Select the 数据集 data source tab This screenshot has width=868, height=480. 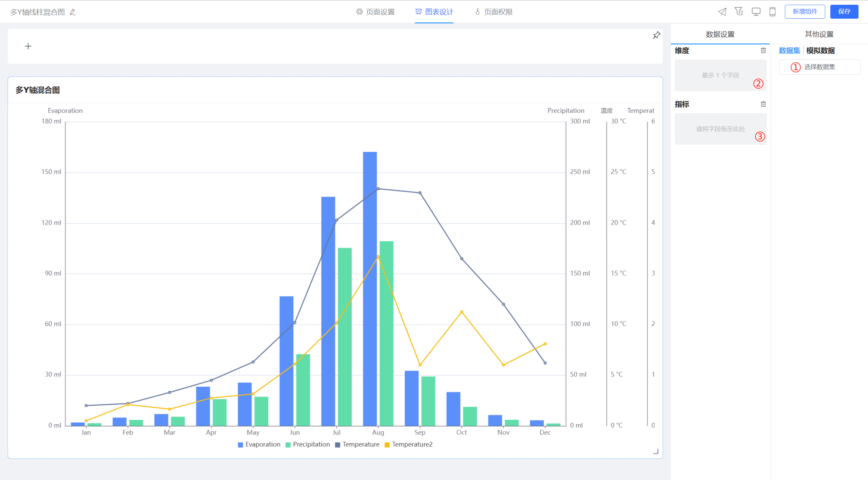coord(789,51)
